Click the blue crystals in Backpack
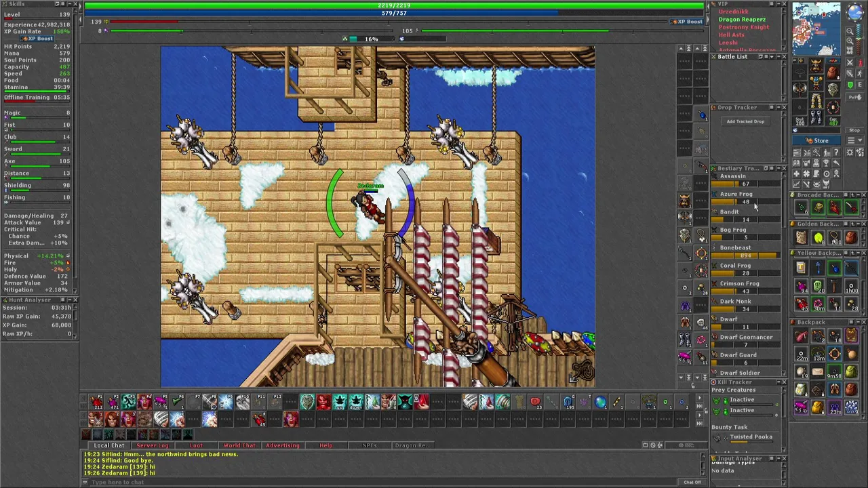This screenshot has width=868, height=488. coord(852,407)
